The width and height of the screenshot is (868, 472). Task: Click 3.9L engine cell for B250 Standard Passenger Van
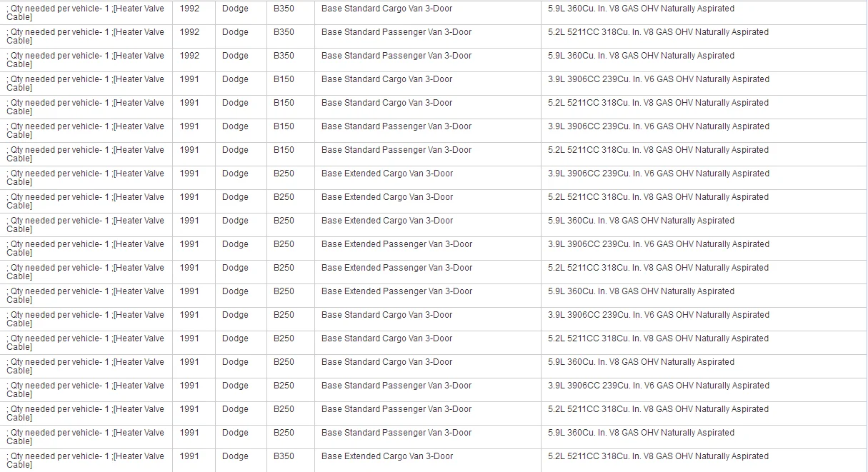click(704, 390)
